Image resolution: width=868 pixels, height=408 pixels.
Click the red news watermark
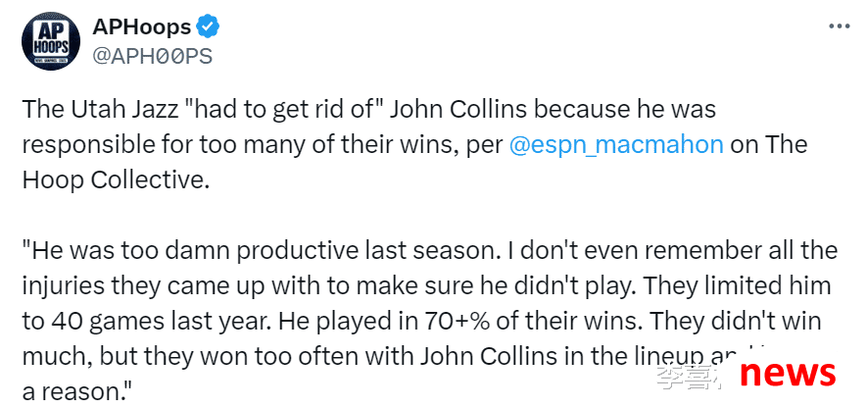click(788, 373)
